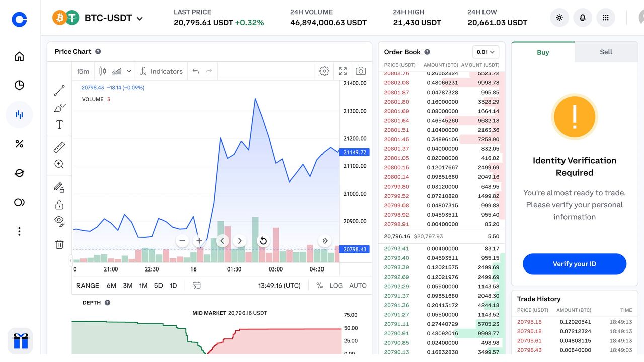This screenshot has height=362, width=644.
Task: Switch to the Sell tab
Action: (x=606, y=52)
